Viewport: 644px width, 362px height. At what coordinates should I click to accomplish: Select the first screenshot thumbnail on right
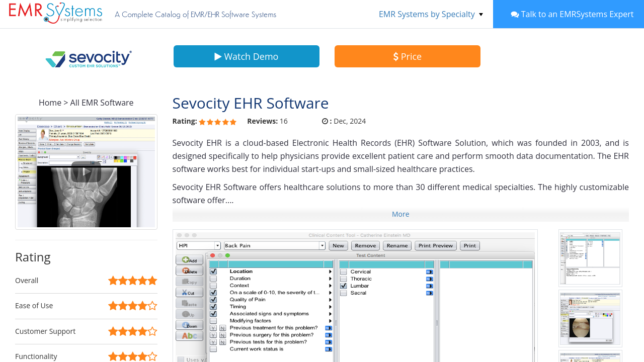coord(590,258)
